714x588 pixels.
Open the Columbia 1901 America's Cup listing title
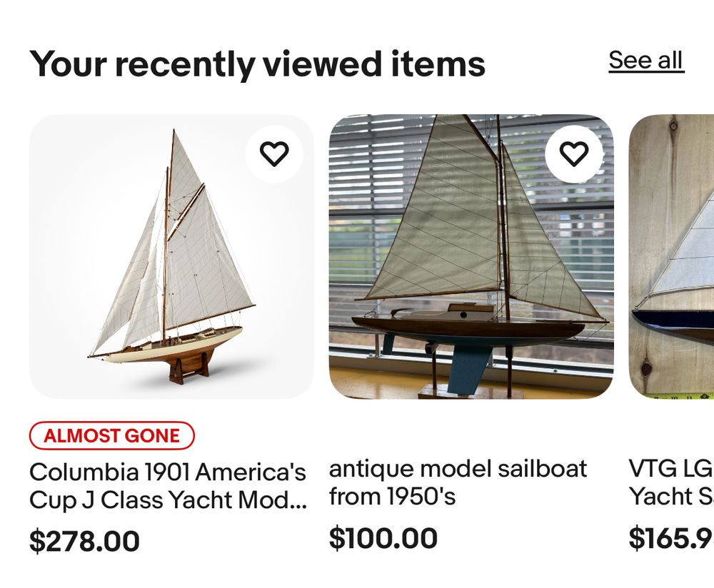[x=168, y=472]
